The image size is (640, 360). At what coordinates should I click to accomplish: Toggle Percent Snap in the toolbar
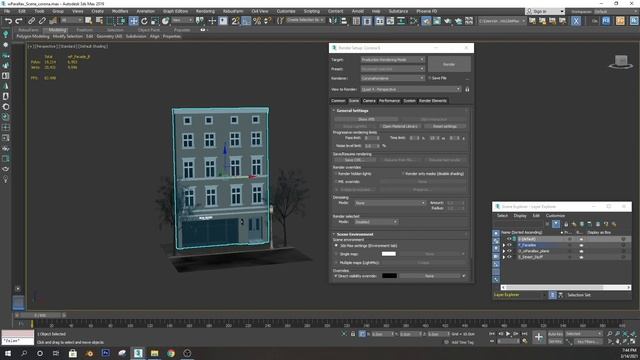(x=257, y=21)
